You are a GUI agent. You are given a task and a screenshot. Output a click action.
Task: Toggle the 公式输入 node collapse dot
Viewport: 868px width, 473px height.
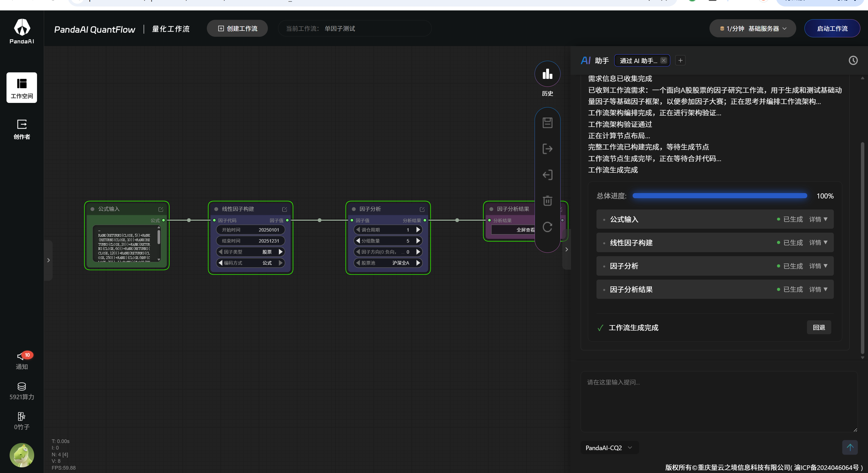click(92, 209)
